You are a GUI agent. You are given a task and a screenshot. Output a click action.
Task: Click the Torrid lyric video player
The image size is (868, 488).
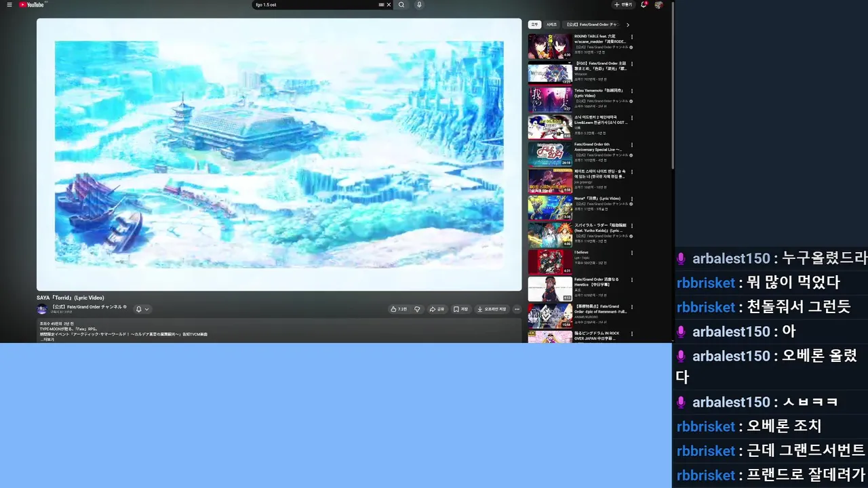(279, 155)
